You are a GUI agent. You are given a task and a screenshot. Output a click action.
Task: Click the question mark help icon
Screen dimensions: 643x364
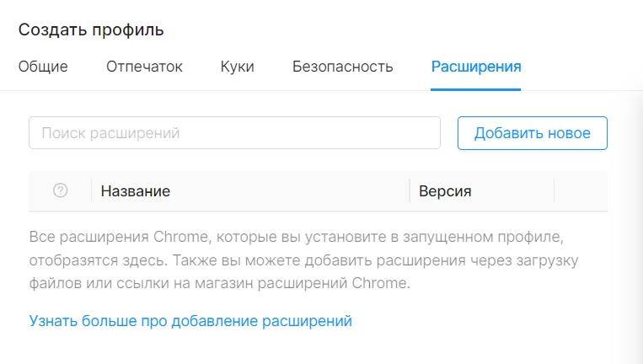pyautogui.click(x=61, y=190)
